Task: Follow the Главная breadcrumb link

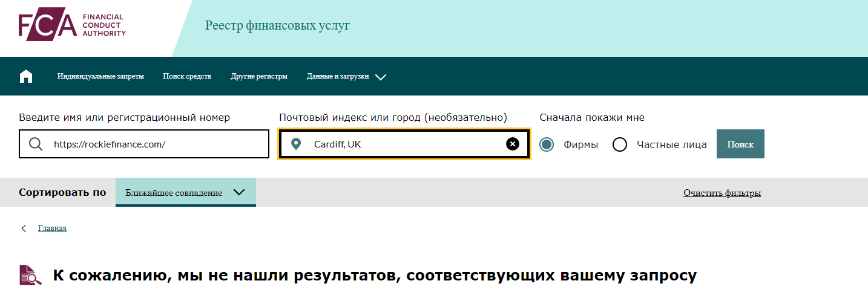Action: click(x=52, y=228)
